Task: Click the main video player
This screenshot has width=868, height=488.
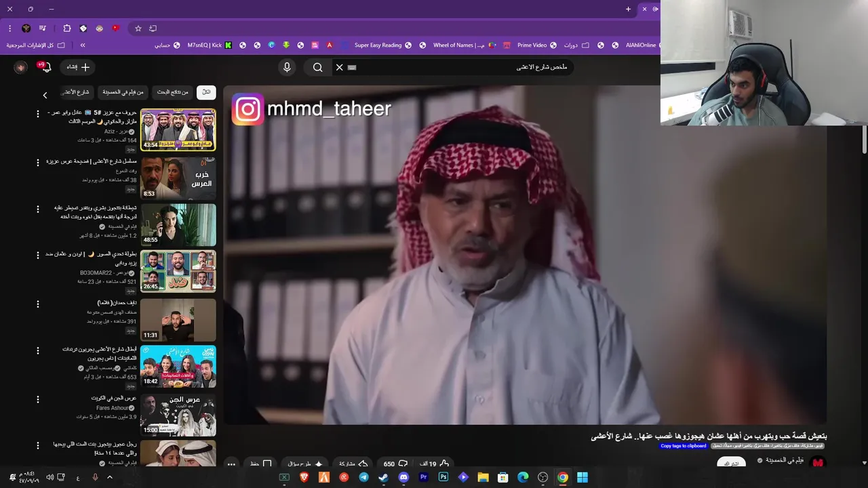Action: pos(526,255)
